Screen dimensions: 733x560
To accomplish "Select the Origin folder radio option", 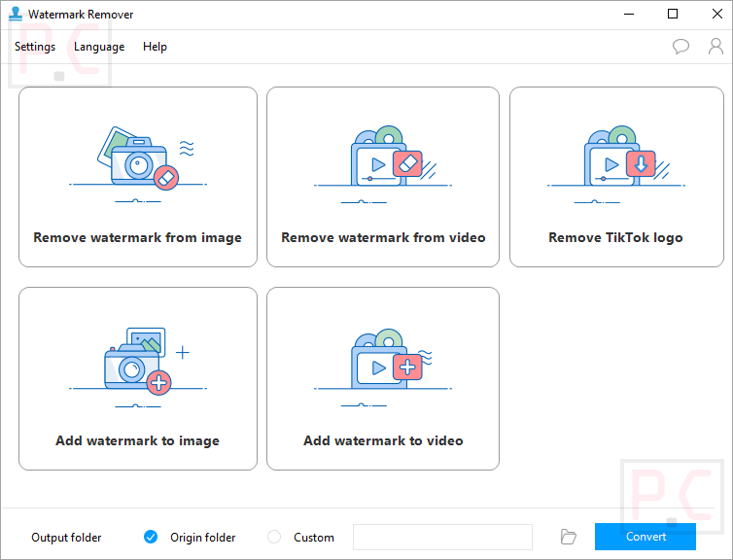I will click(151, 537).
